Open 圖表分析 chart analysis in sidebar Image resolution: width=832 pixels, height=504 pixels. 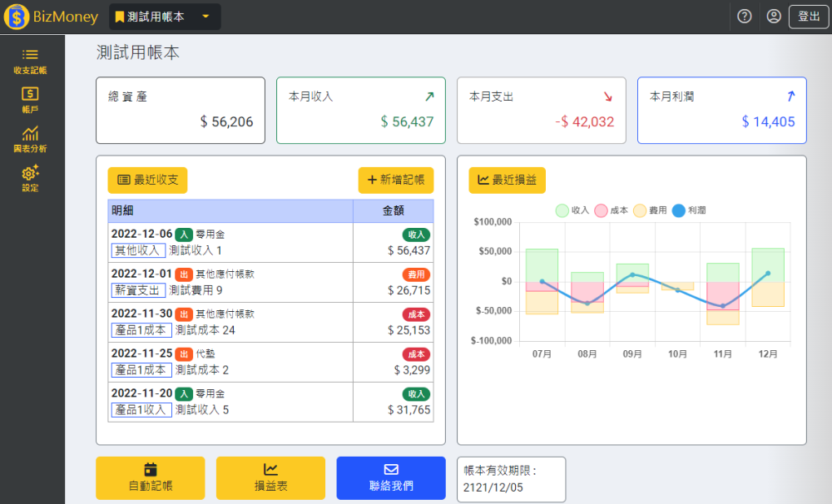tap(30, 140)
